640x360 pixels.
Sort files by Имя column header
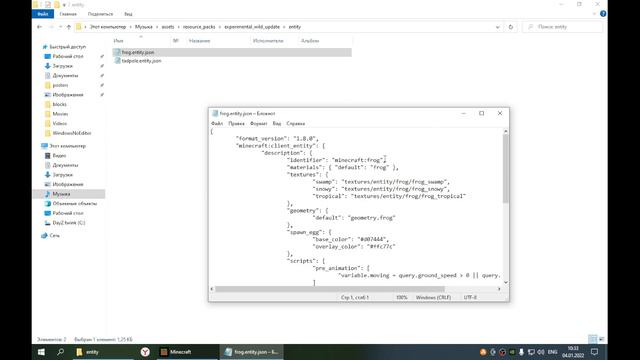click(118, 41)
